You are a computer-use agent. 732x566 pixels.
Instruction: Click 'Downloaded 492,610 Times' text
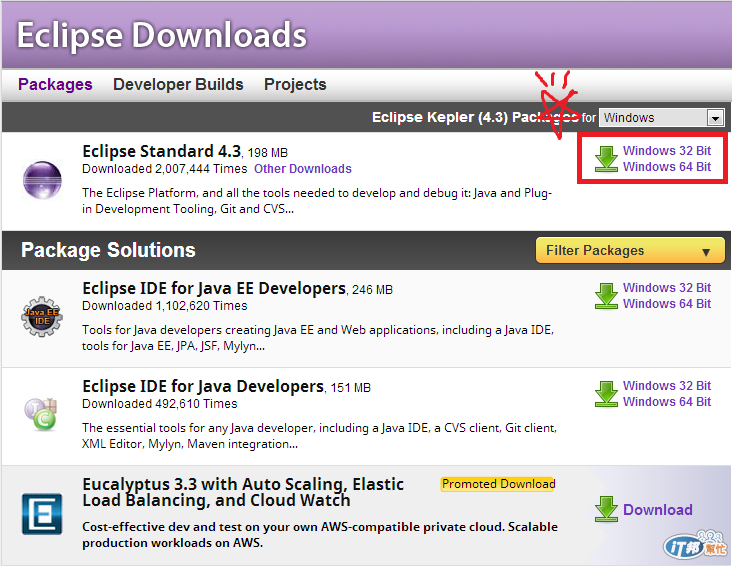click(x=160, y=403)
